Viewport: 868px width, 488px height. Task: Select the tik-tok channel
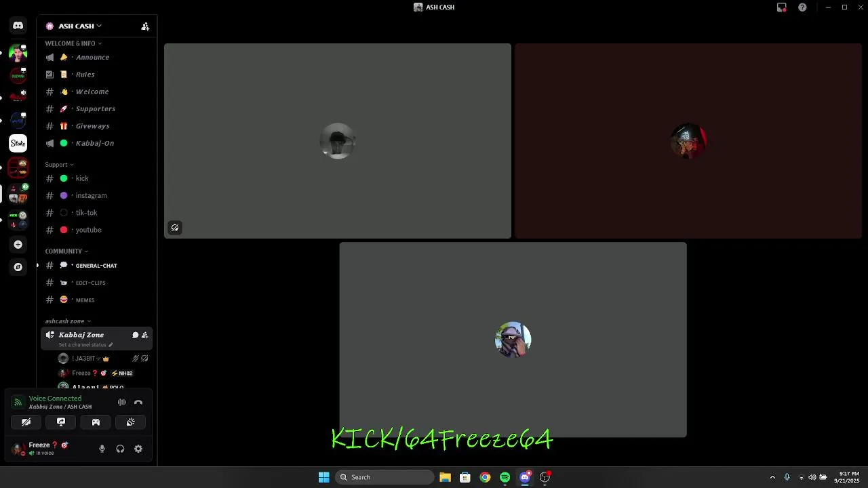[97, 213]
